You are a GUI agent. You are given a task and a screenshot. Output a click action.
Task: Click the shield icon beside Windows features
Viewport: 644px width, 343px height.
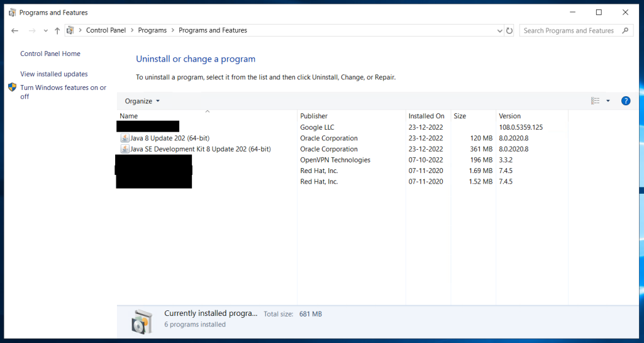[x=13, y=87]
